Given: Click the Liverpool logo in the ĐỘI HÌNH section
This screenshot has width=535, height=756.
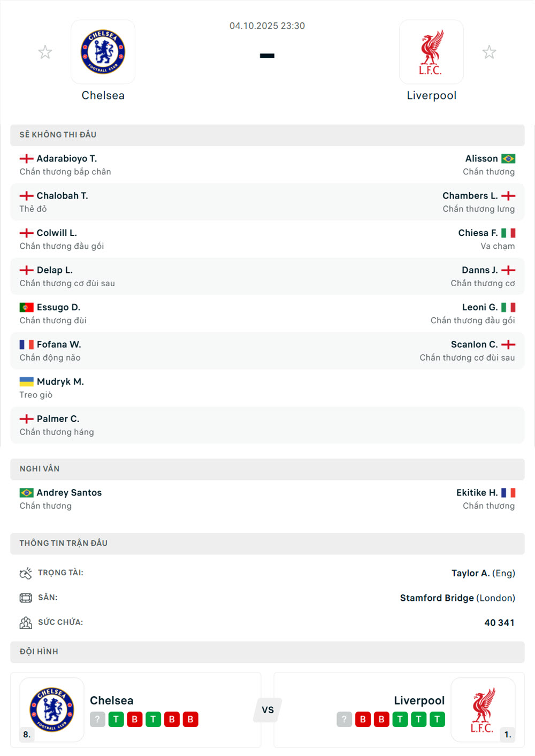Looking at the screenshot, I should pos(483,709).
